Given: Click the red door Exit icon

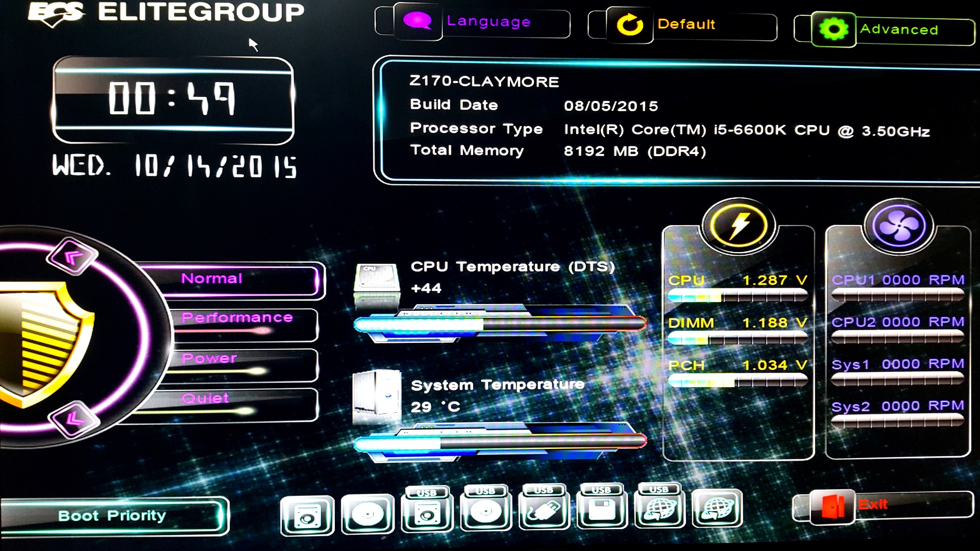Looking at the screenshot, I should point(832,507).
